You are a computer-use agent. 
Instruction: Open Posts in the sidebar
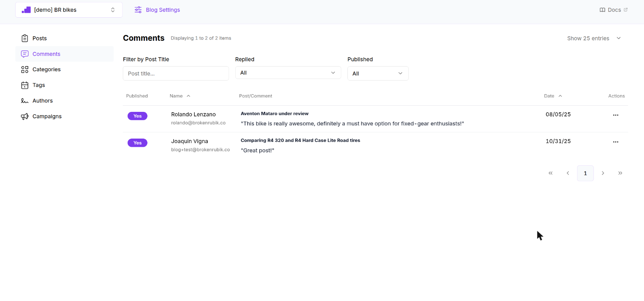(x=64, y=38)
